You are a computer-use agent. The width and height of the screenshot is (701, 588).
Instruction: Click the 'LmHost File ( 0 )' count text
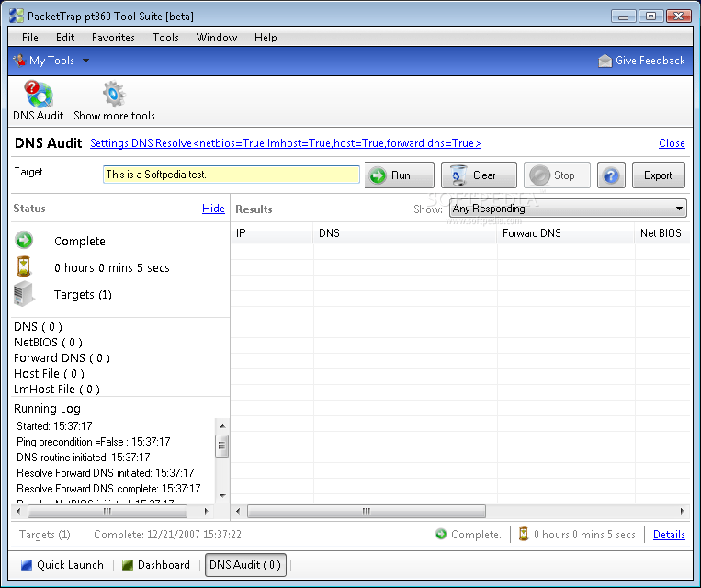coord(57,389)
